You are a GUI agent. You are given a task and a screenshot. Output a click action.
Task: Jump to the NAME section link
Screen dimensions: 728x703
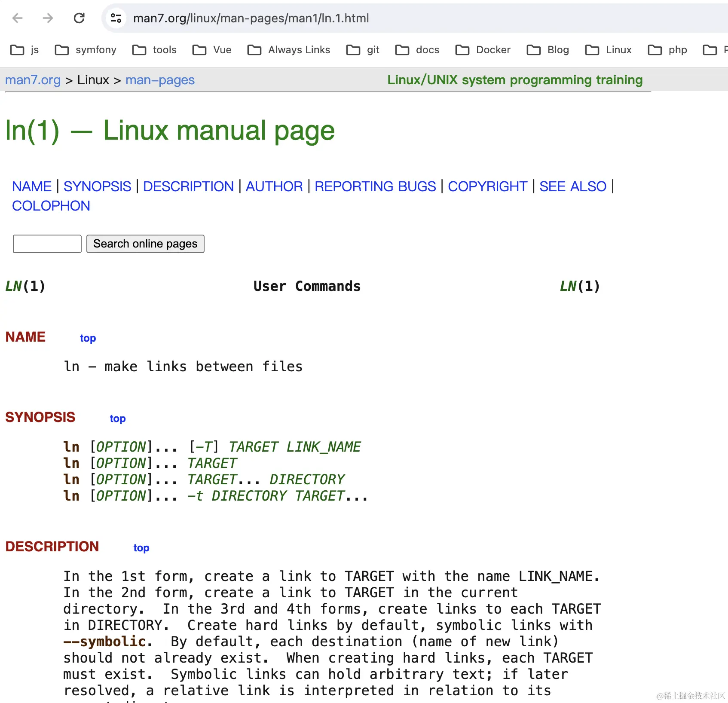(x=32, y=186)
